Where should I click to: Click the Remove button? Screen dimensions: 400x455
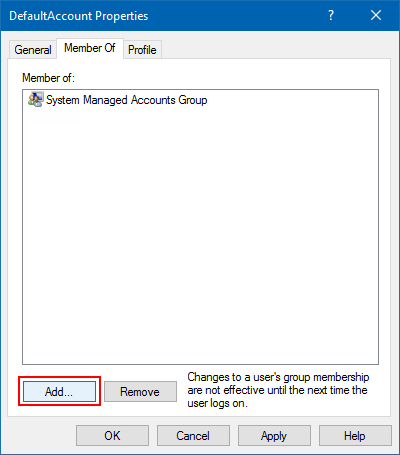click(140, 392)
